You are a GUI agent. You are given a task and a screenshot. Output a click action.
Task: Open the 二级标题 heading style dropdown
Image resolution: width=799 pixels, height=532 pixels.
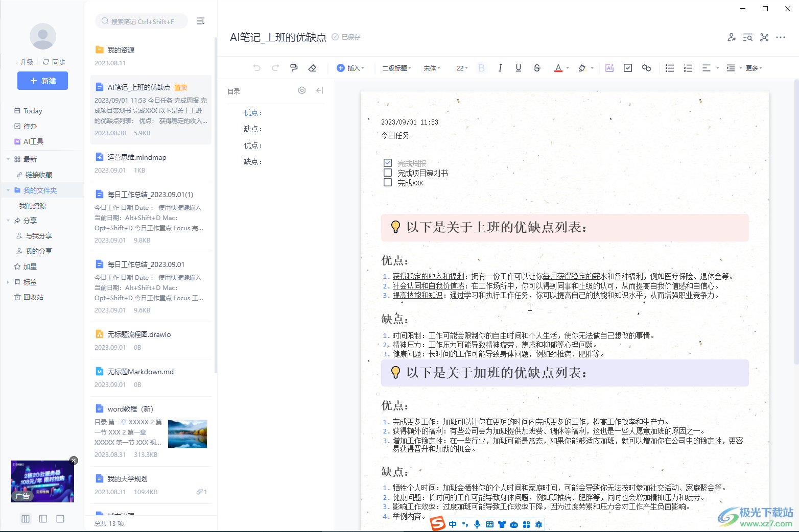pos(396,68)
